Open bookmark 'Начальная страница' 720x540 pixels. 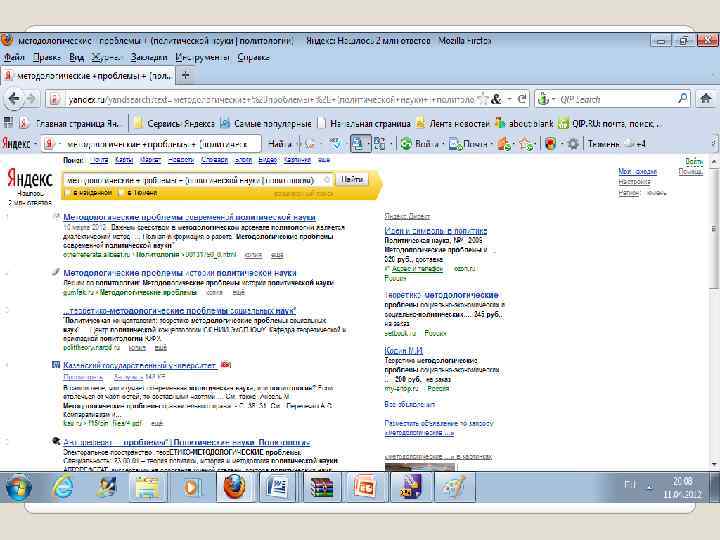[364, 123]
